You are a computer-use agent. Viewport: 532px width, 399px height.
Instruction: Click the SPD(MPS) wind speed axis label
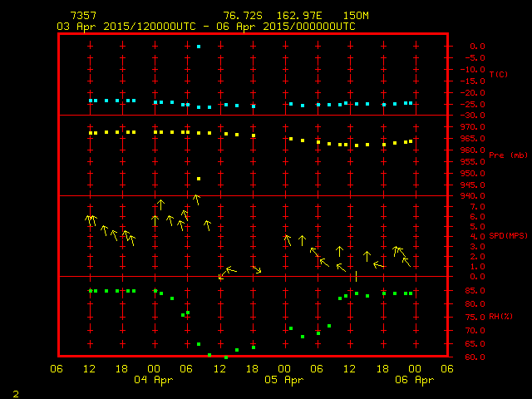(505, 236)
